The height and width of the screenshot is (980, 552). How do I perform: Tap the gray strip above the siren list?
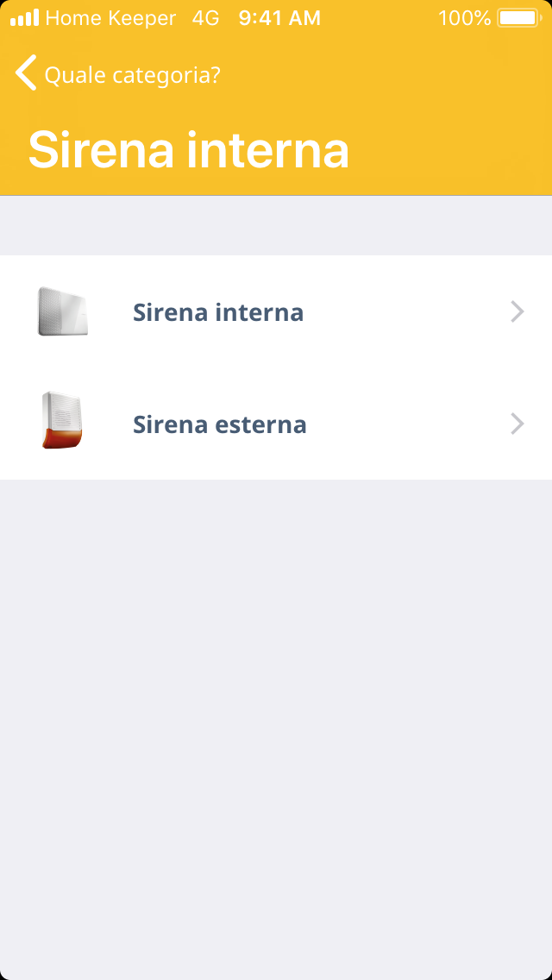(x=276, y=226)
